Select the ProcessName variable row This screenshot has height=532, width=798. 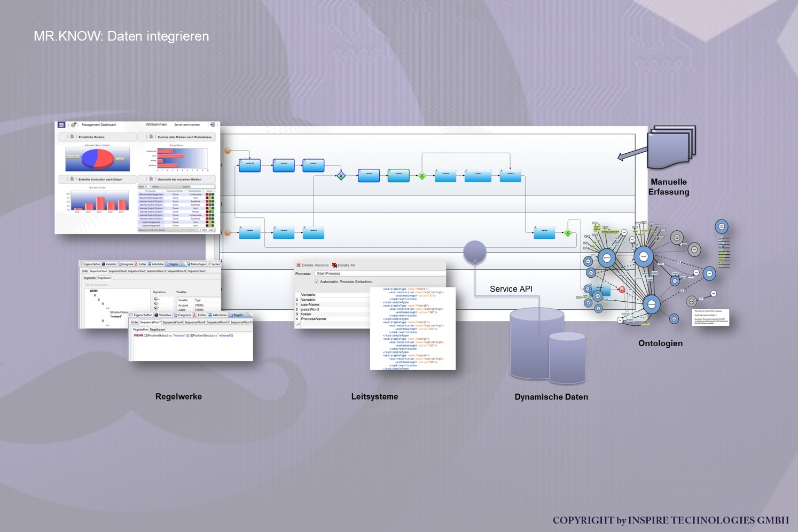tap(333, 319)
